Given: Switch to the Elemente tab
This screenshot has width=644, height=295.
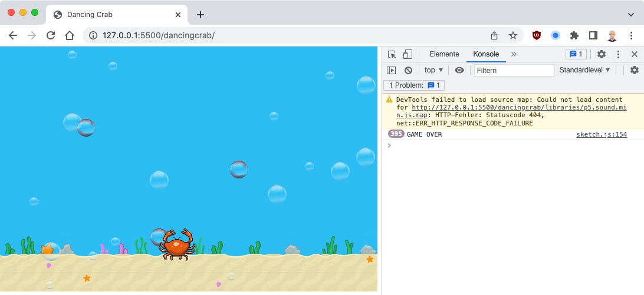Looking at the screenshot, I should pyautogui.click(x=444, y=54).
